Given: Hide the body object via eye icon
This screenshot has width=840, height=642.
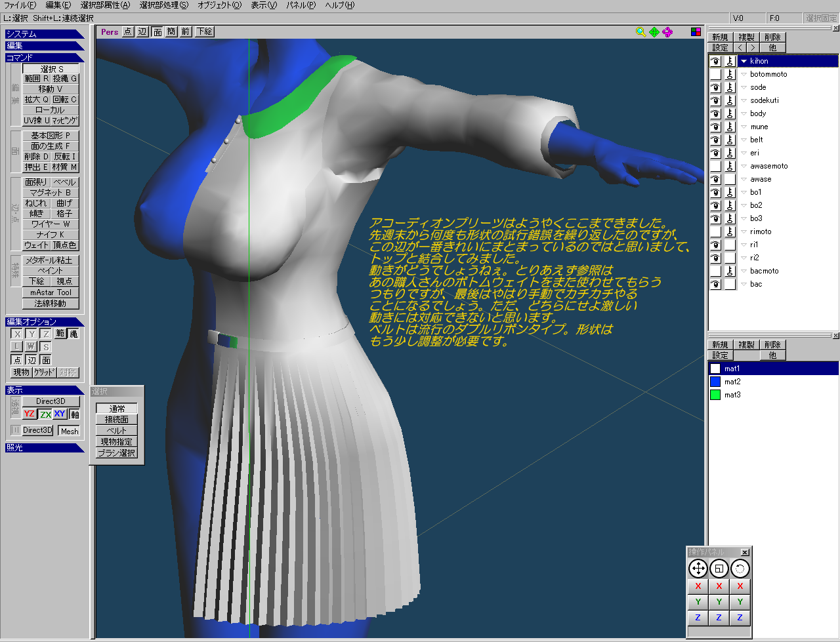Looking at the screenshot, I should [715, 113].
